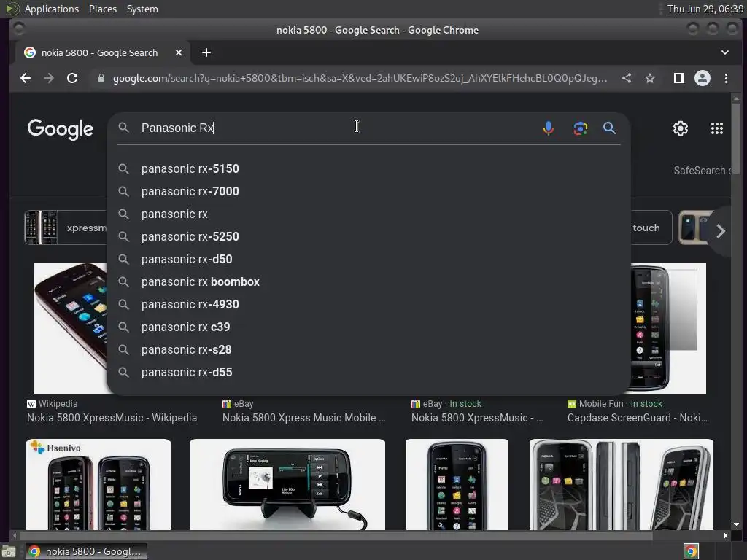
Task: Click the clock Thu Jun 29, 06:39
Action: [705, 9]
